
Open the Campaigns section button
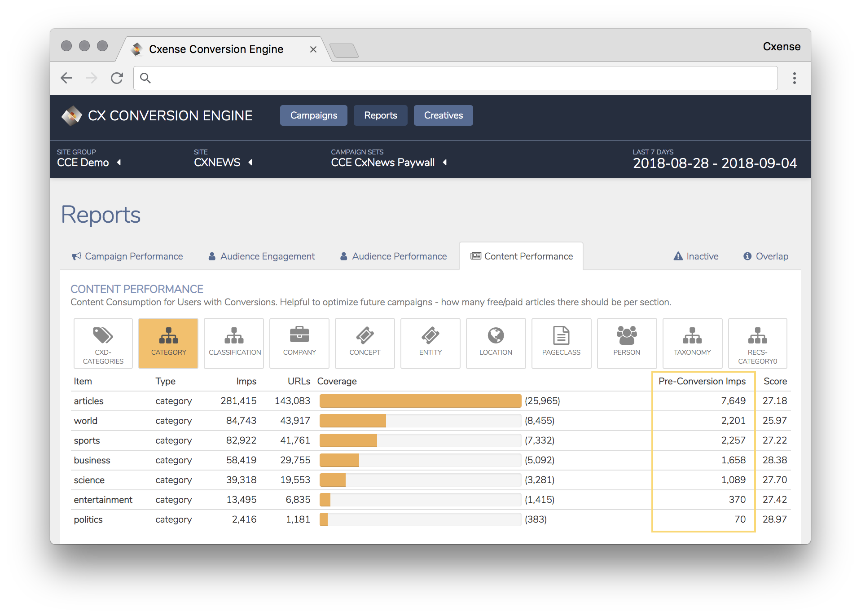[314, 115]
